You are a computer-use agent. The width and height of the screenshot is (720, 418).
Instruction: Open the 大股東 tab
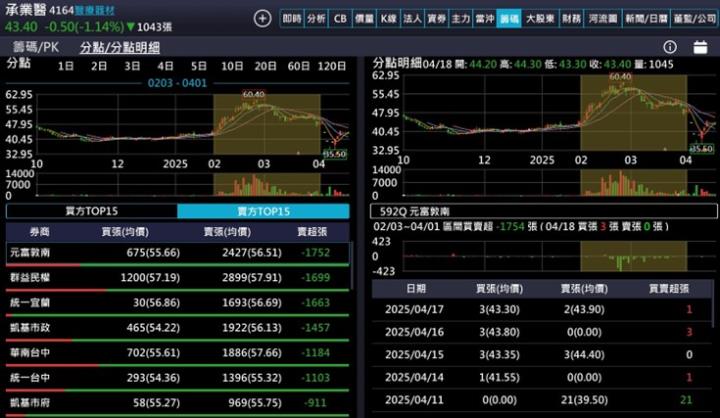[540, 18]
